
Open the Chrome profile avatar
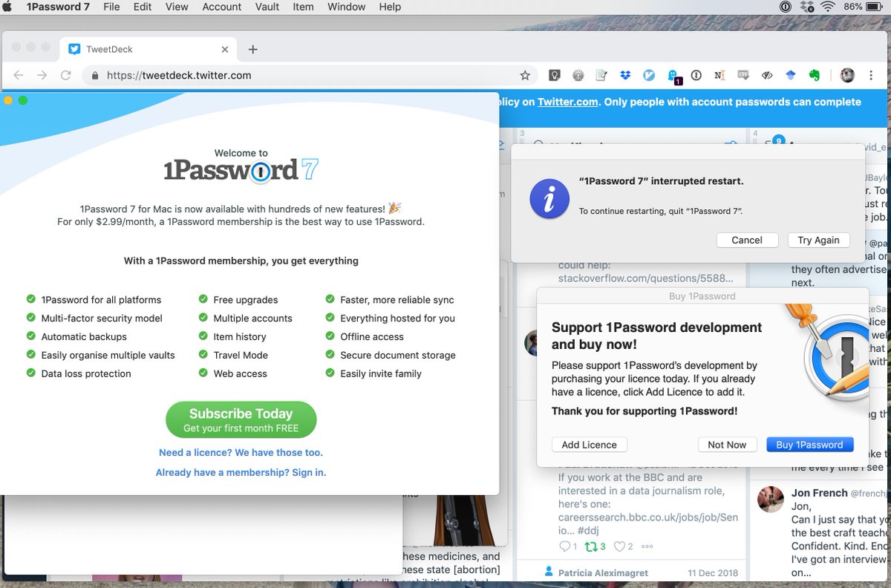[847, 75]
